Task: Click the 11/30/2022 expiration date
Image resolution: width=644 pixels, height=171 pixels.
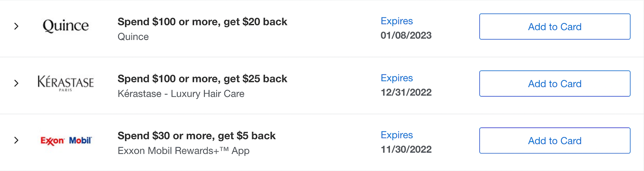Action: tap(406, 150)
